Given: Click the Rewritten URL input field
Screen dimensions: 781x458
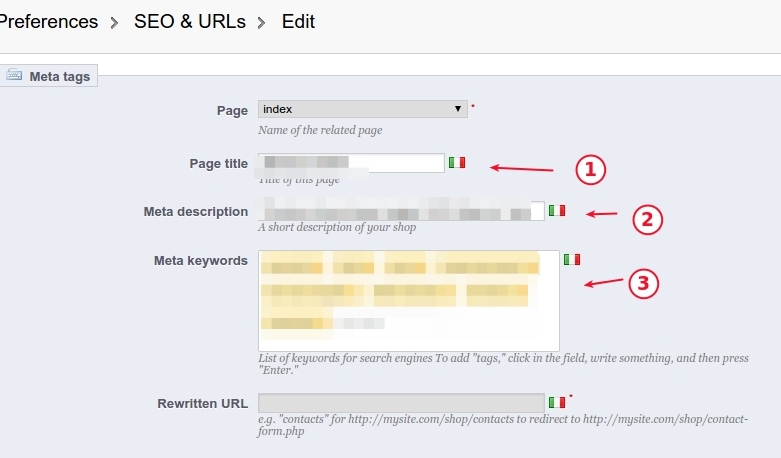Looking at the screenshot, I should click(x=401, y=402).
